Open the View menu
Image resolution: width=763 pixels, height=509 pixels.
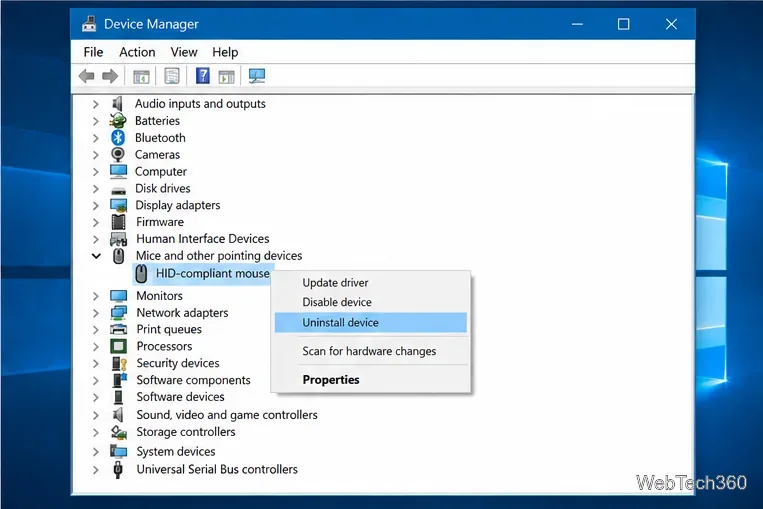tap(184, 52)
